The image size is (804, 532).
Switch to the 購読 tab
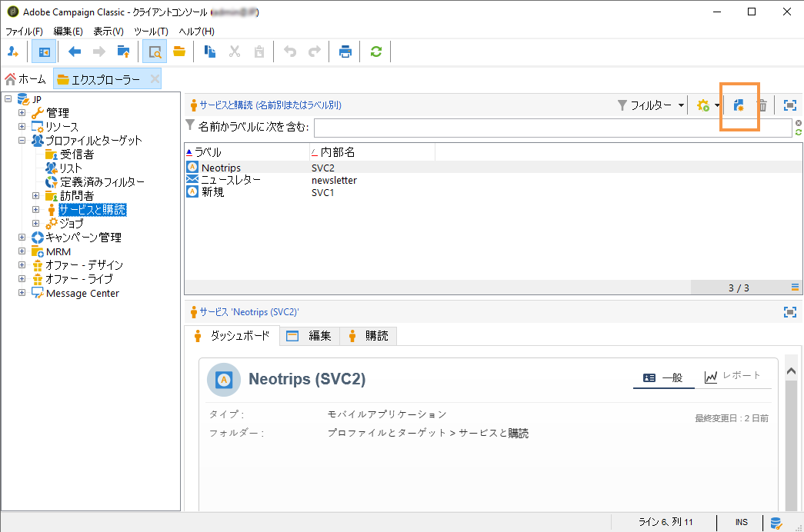369,336
